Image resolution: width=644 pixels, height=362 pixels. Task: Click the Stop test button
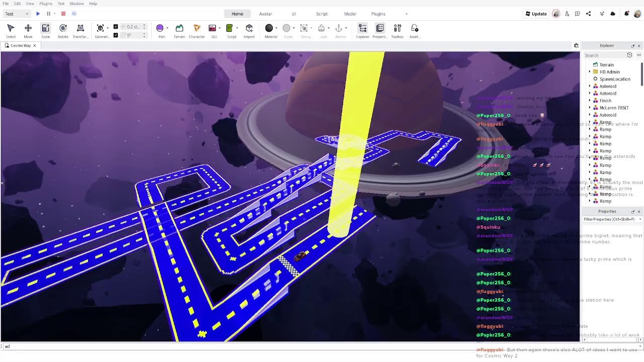(63, 14)
